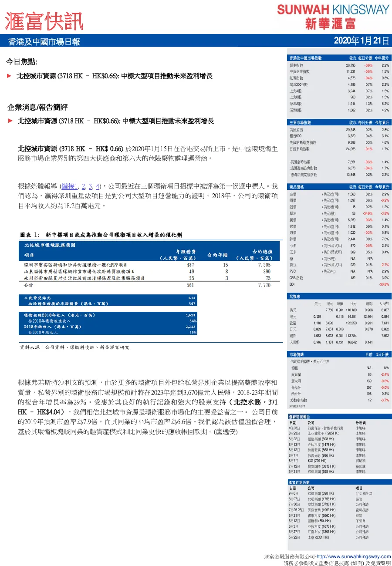Select the 中資企業指數 row label
The width and height of the screenshot is (392, 566).
pyautogui.click(x=300, y=71)
